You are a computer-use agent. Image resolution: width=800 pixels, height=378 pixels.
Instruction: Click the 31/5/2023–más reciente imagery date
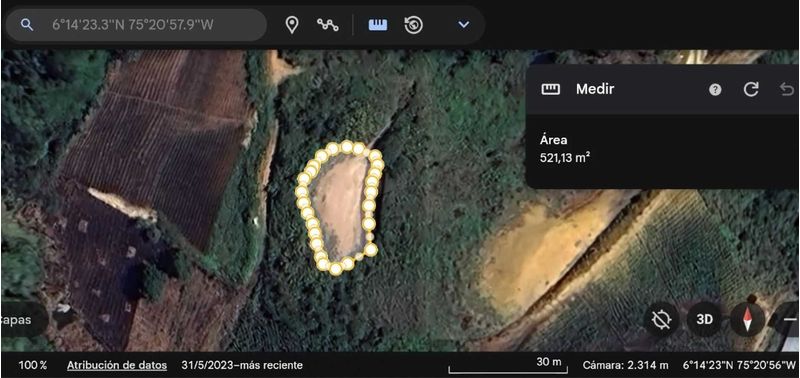coord(242,365)
